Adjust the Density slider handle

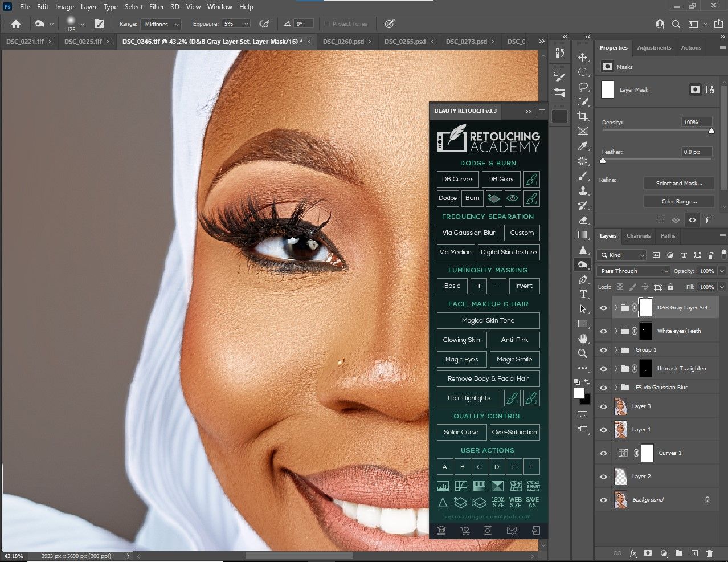tap(711, 131)
